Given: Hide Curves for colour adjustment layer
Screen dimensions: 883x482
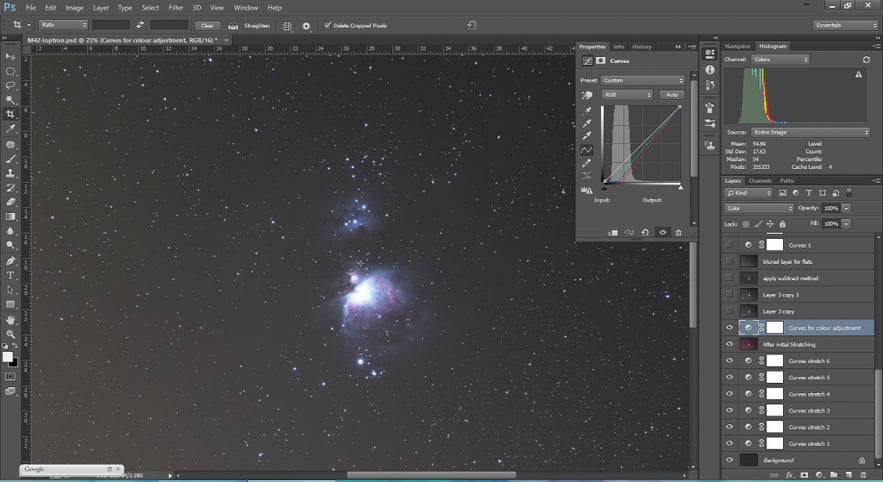Looking at the screenshot, I should point(730,328).
